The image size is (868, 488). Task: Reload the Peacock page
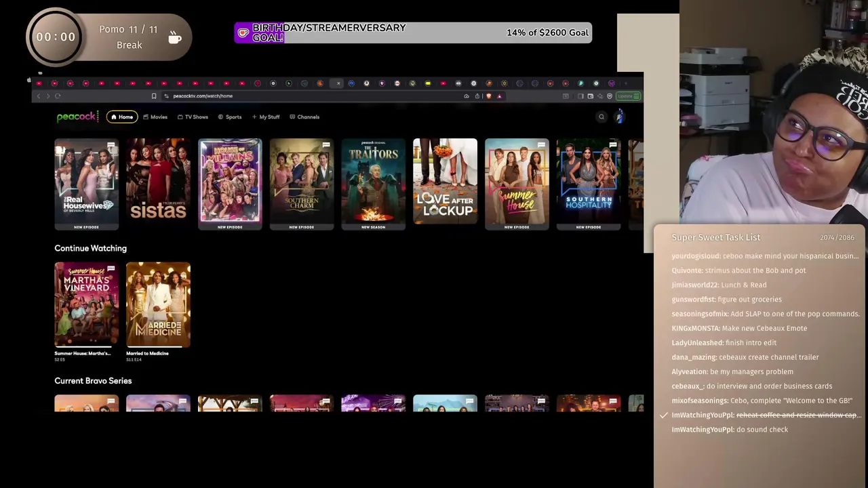pos(58,96)
